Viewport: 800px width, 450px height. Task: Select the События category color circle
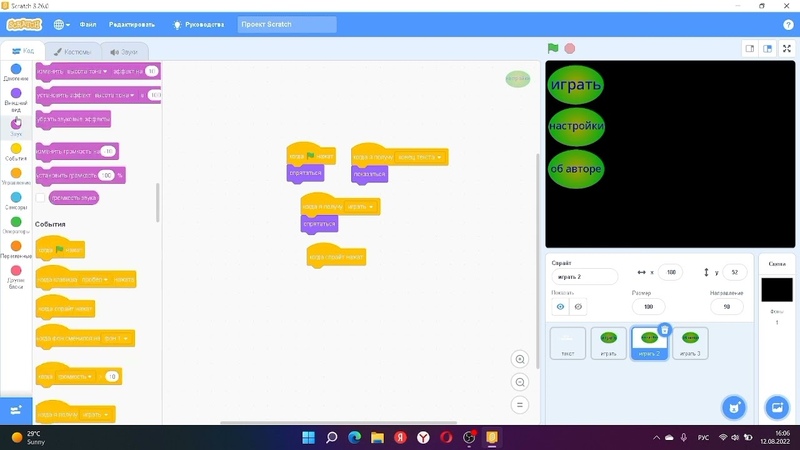point(16,148)
